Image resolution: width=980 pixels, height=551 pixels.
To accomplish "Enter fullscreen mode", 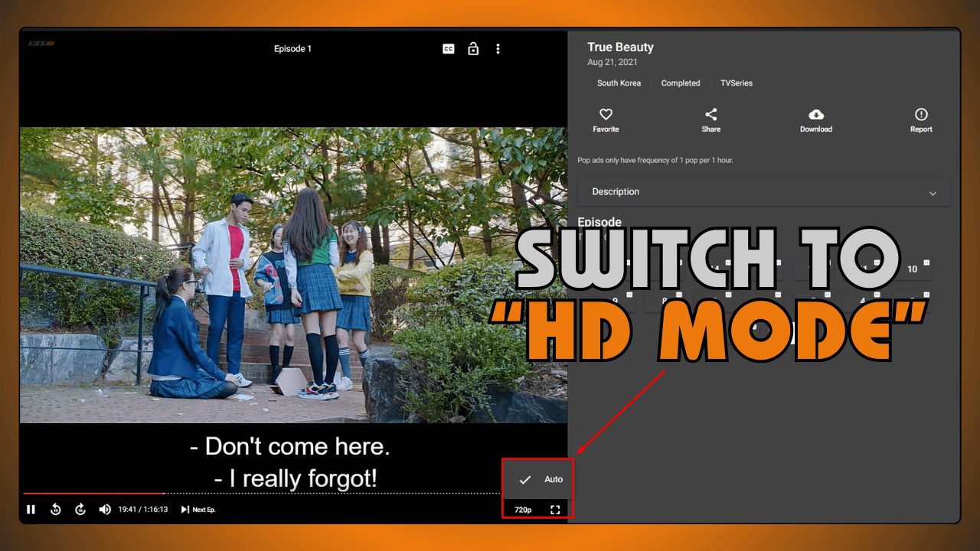I will pos(555,510).
